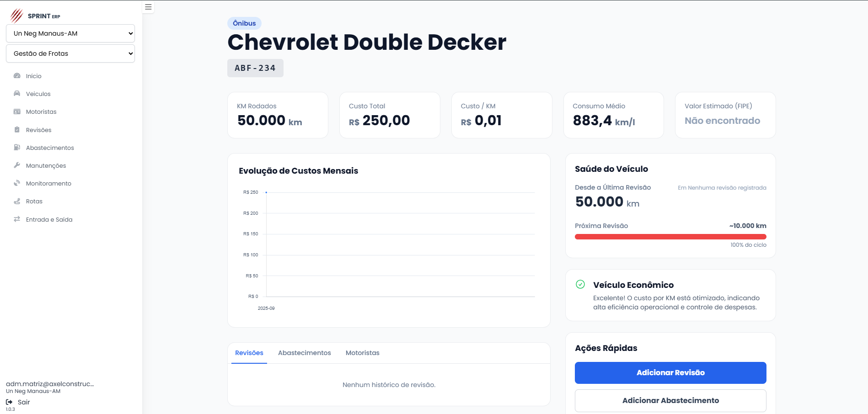The width and height of the screenshot is (868, 414).
Task: Click the Revisões clipboard icon
Action: point(17,130)
